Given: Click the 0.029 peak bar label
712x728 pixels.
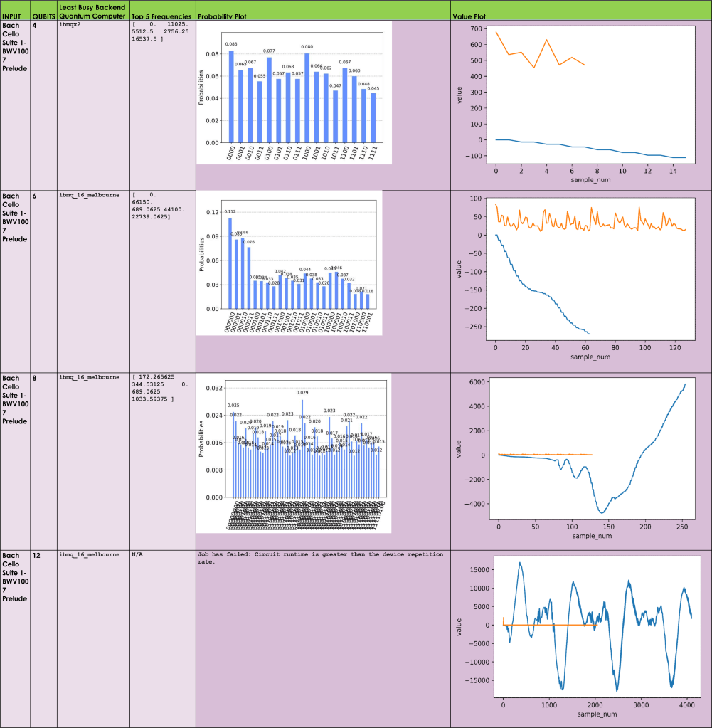Looking at the screenshot, I should click(302, 393).
